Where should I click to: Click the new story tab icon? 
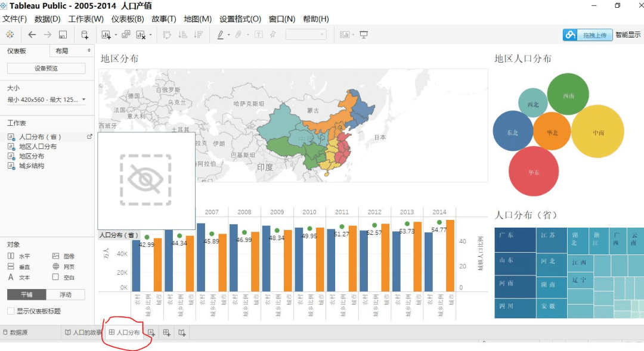(x=182, y=333)
